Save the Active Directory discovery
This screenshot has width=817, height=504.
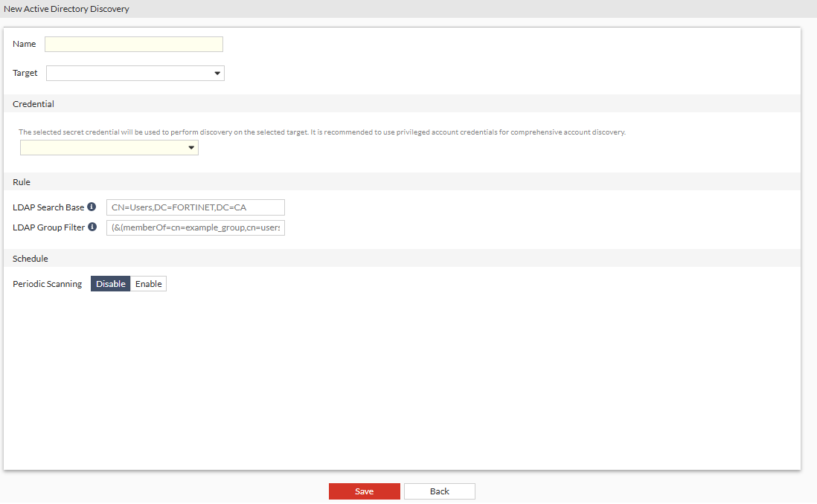(x=364, y=491)
